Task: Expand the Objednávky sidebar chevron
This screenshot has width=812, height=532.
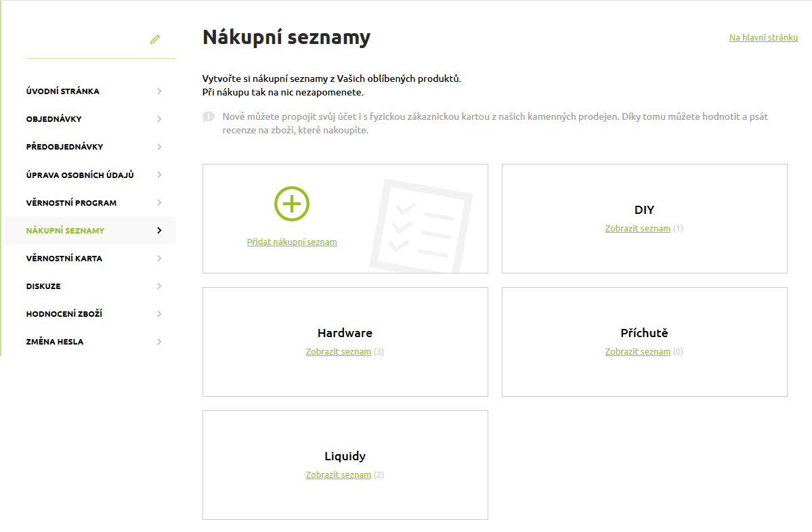Action: (159, 118)
